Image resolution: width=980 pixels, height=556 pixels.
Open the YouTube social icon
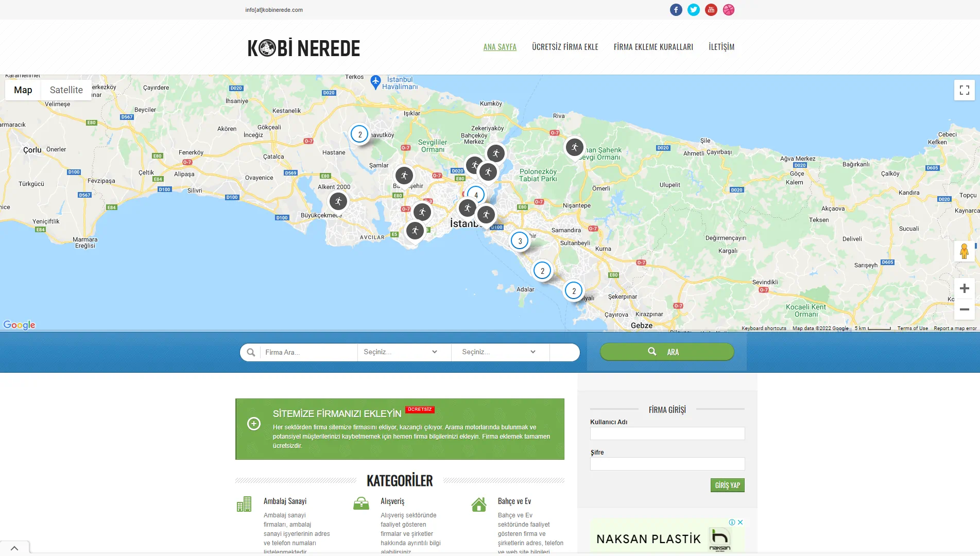coord(711,10)
